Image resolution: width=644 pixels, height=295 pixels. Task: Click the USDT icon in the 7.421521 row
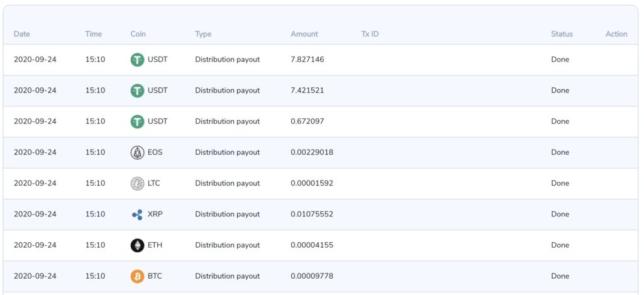pos(137,91)
